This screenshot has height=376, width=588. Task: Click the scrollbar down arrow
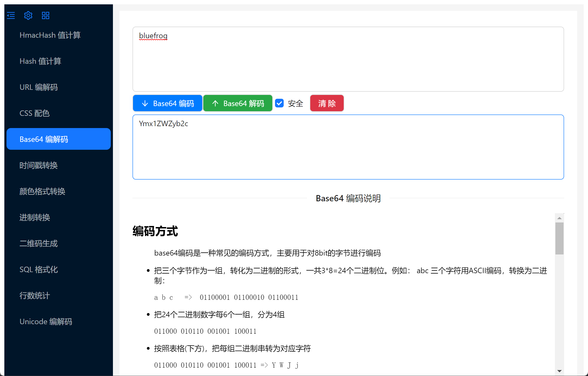559,371
